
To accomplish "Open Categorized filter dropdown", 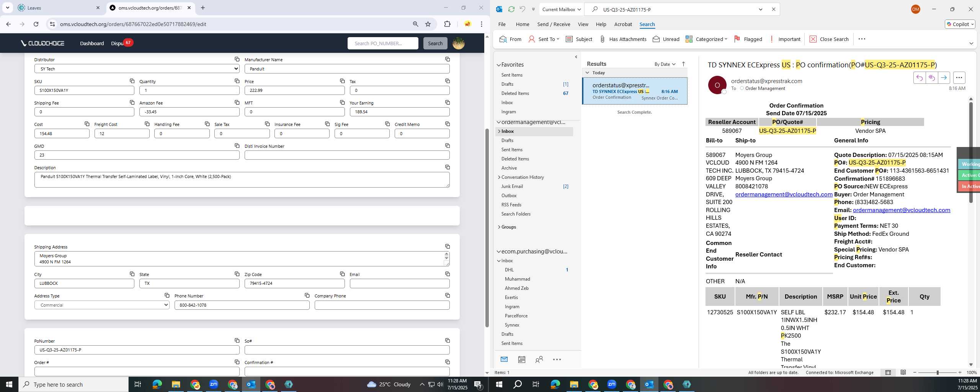I will [x=706, y=39].
